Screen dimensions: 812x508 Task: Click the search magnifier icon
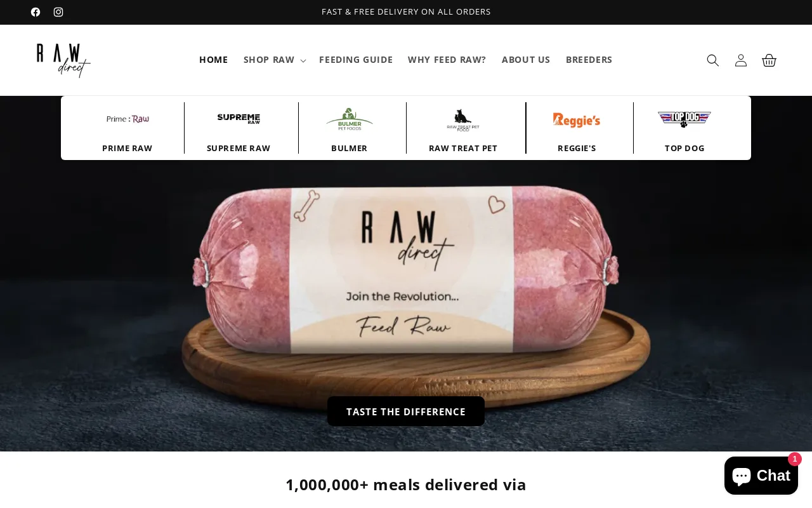coord(713,60)
